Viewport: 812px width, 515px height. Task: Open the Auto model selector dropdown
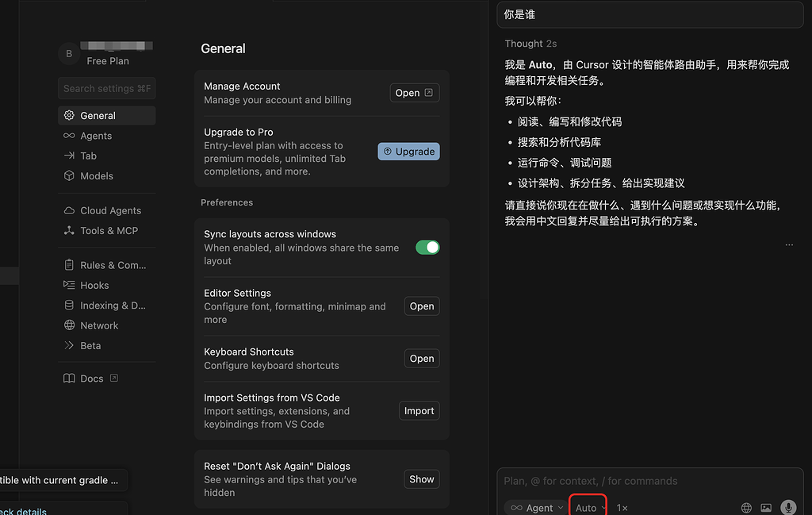point(588,508)
